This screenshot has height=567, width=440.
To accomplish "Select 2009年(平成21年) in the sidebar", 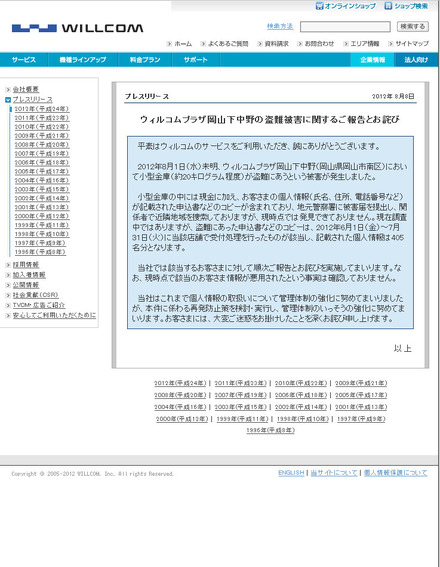I will [x=42, y=136].
